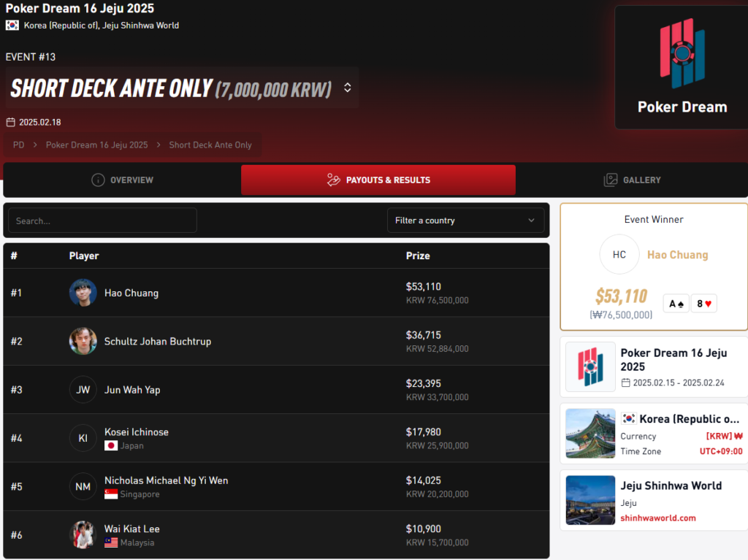Go to PD breadcrumb link

click(18, 145)
